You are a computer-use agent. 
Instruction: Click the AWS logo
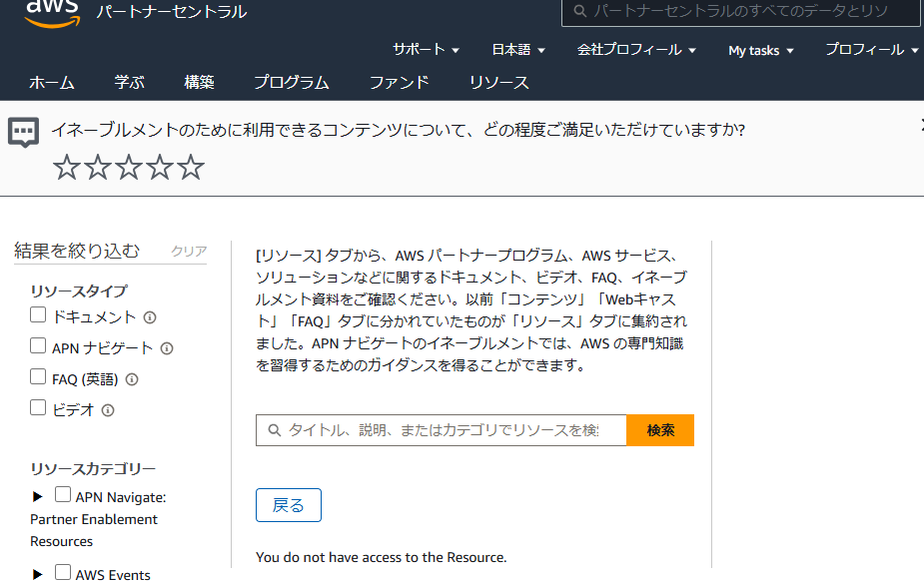[53, 13]
